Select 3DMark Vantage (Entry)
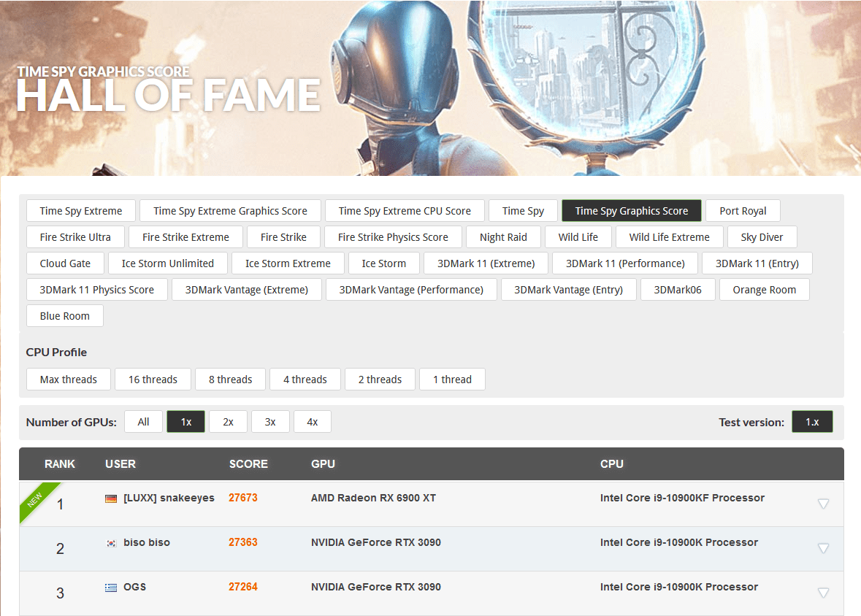Image resolution: width=861 pixels, height=616 pixels. 568,290
